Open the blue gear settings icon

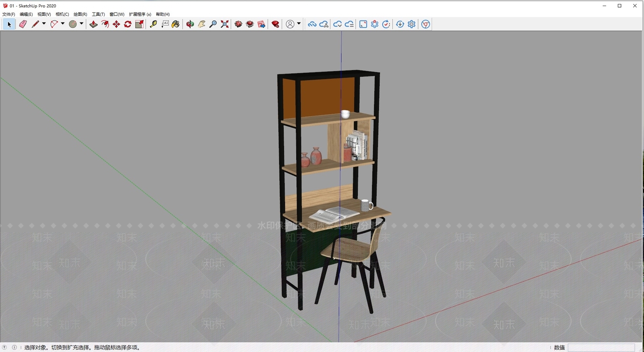pos(411,24)
